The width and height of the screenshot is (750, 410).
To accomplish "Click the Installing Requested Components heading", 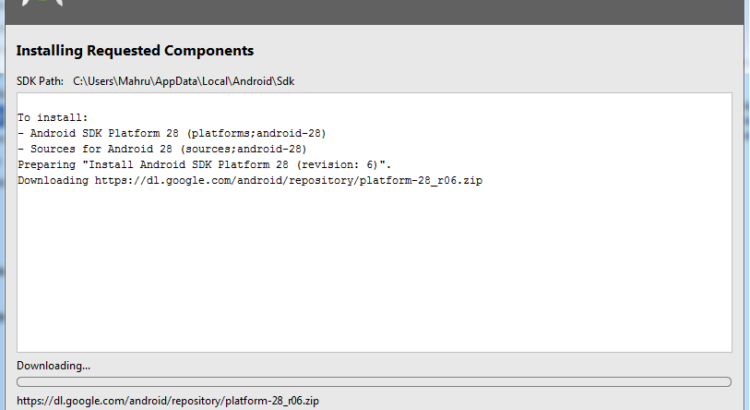I will coord(135,50).
